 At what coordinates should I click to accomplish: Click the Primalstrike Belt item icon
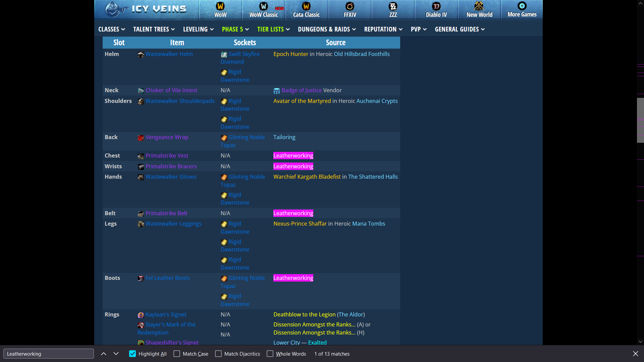point(141,214)
